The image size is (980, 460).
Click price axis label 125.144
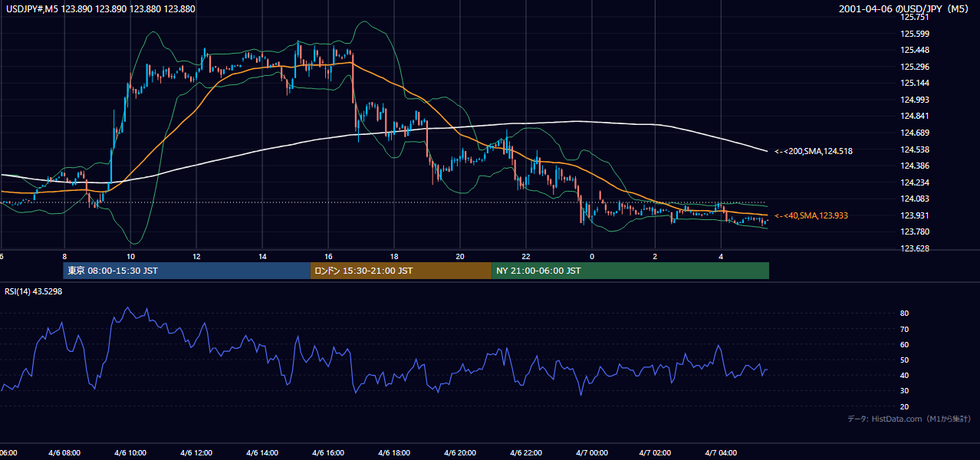(916, 84)
